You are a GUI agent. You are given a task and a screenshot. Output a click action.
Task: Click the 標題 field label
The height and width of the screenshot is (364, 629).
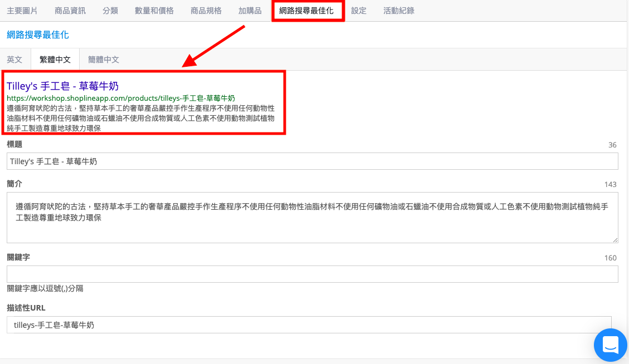[x=14, y=144]
